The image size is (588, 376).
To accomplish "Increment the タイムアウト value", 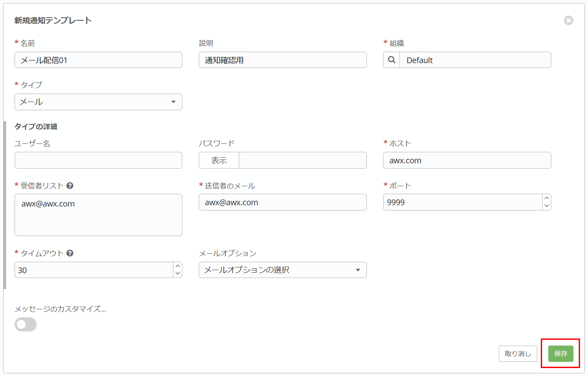I will coord(178,267).
